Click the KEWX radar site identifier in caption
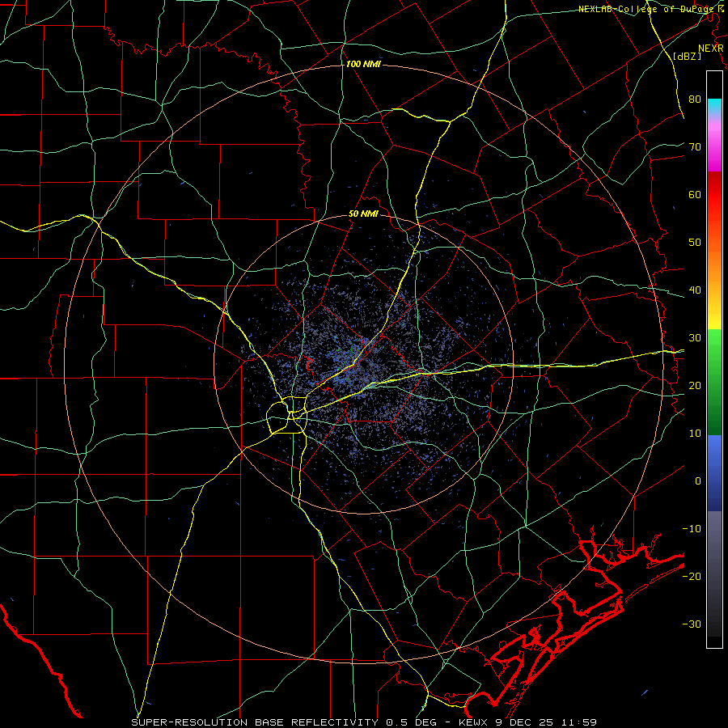This screenshot has width=728, height=728. point(474,722)
